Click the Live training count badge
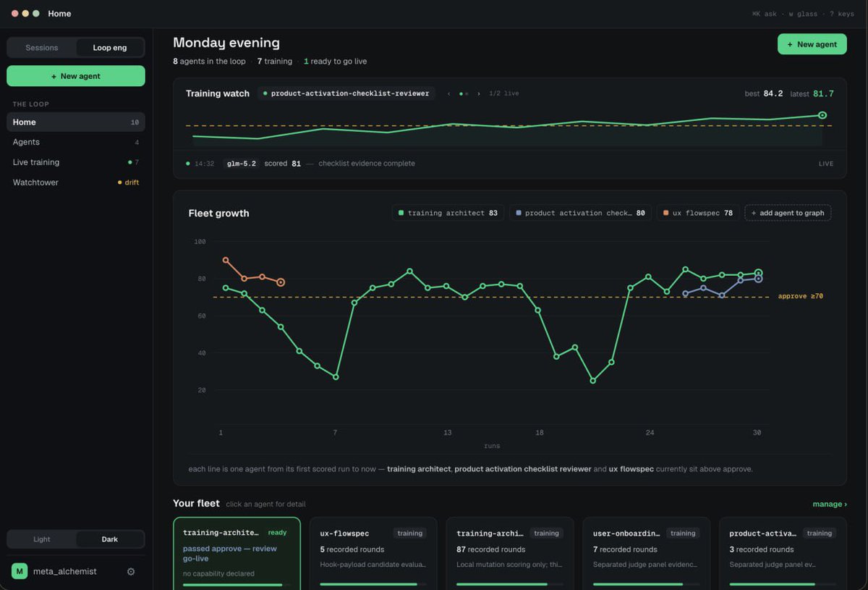Image resolution: width=868 pixels, height=590 pixels. point(133,162)
